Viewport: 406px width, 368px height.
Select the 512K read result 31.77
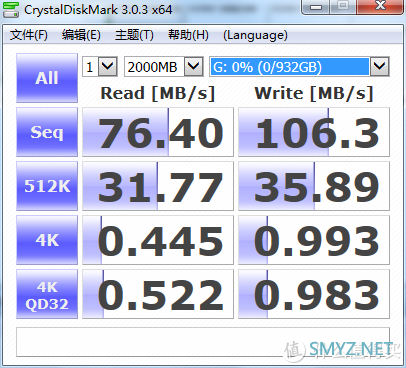158,186
